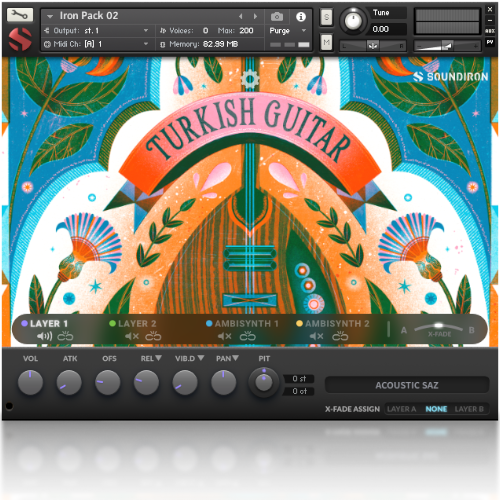The image size is (500, 500).
Task: Toggle the AUX sends button
Action: [490, 31]
